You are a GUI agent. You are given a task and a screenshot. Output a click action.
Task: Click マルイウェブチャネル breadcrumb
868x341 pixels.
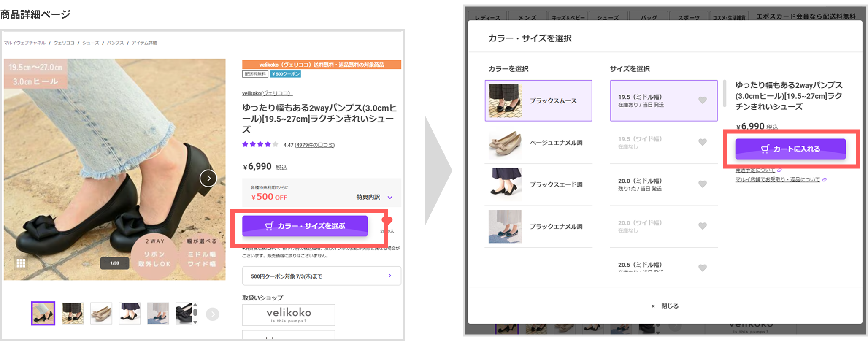click(25, 43)
